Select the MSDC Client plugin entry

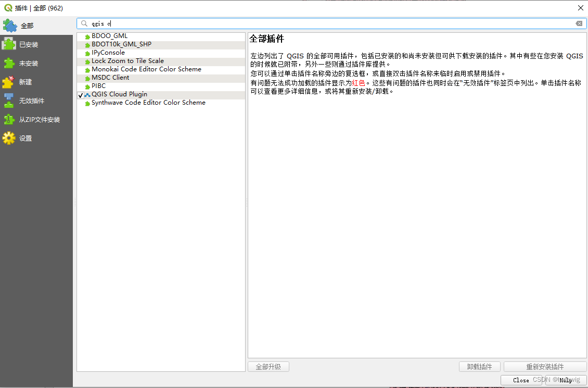tap(110, 77)
